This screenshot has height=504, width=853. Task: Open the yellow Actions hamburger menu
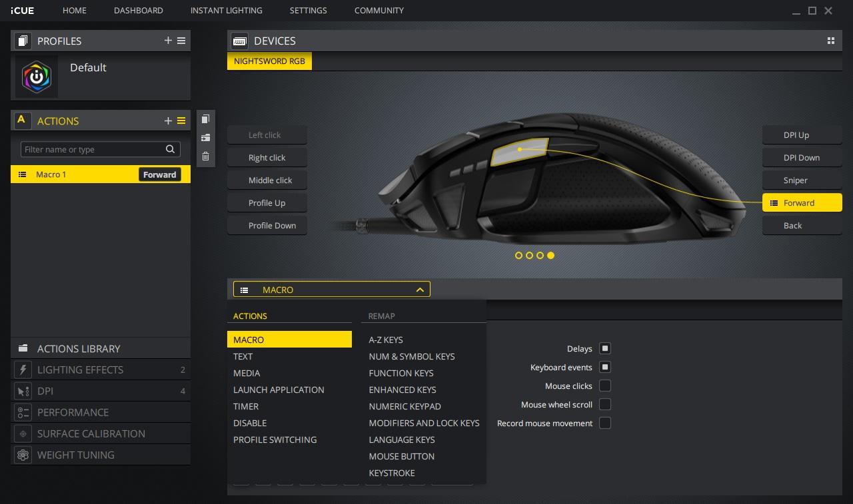pyautogui.click(x=181, y=121)
